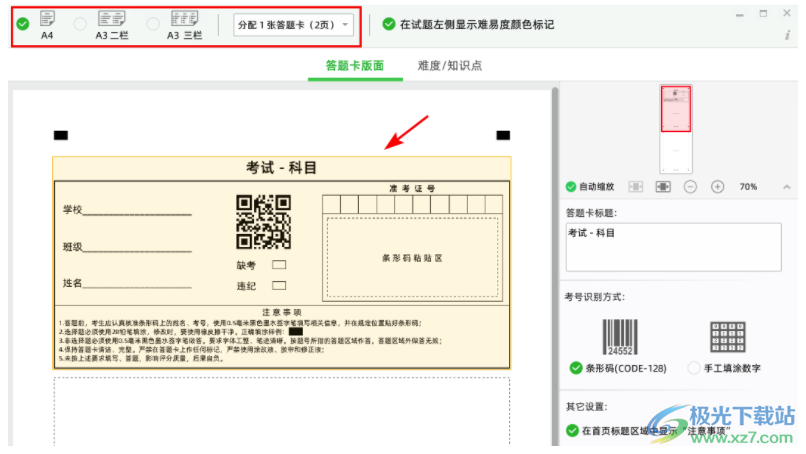Close the window
Viewport: 806px width, 454px height.
point(787,13)
